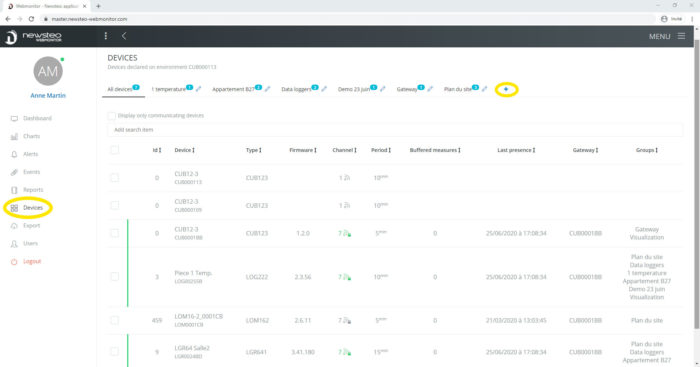
Task: Tick the select-all checkbox in table header
Action: pyautogui.click(x=115, y=150)
